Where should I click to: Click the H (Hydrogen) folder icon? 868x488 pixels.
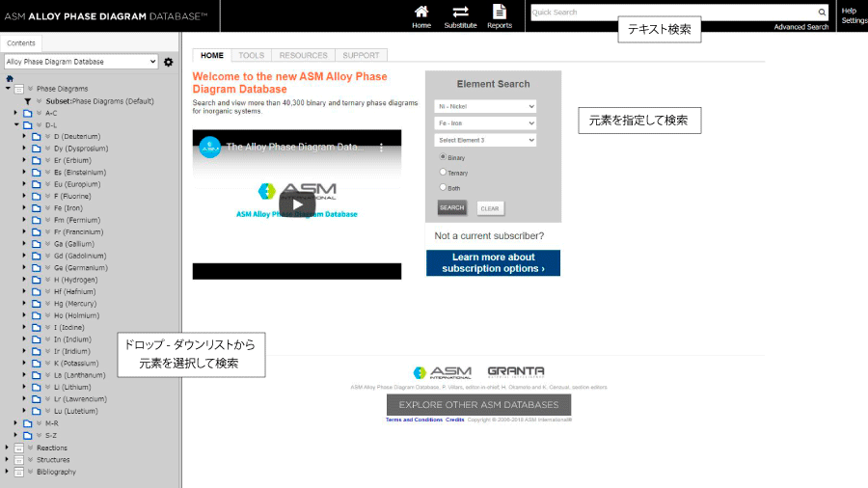37,280
